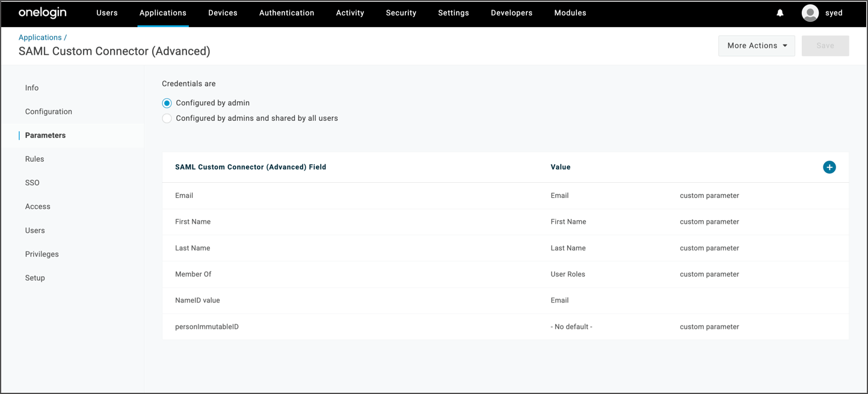Screen dimensions: 868x394
Task: Select "Configured by admin" radio button
Action: 167,103
